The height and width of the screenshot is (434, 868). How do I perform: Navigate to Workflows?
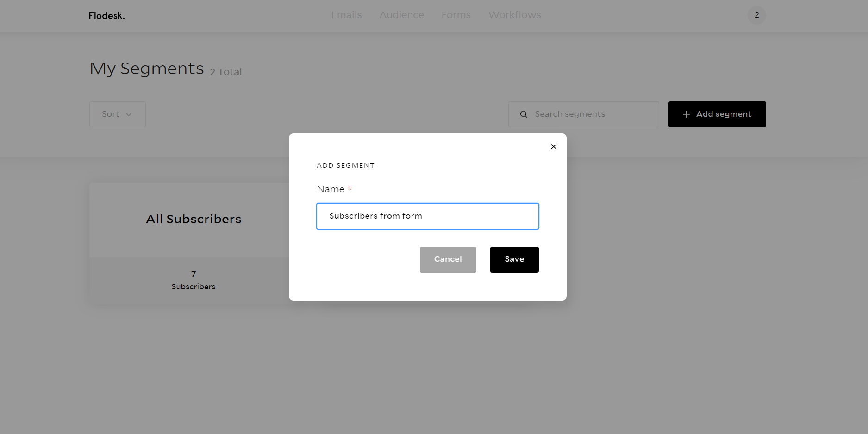click(514, 15)
